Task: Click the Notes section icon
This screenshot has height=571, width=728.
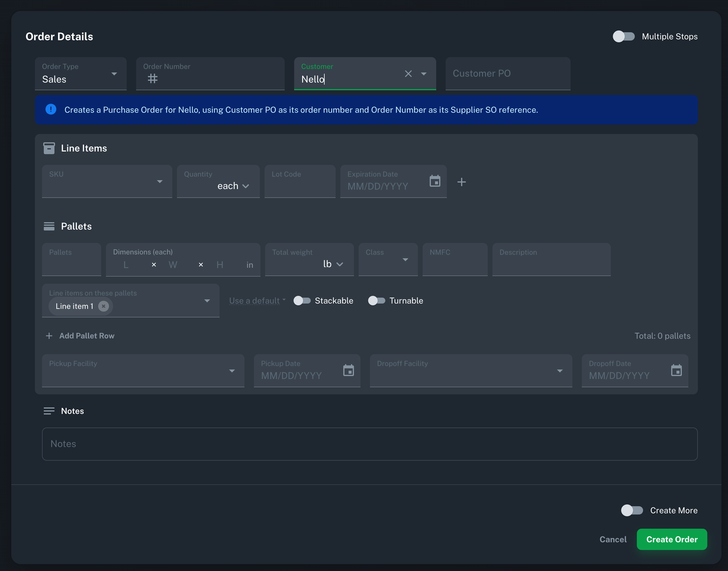Action: coord(49,411)
